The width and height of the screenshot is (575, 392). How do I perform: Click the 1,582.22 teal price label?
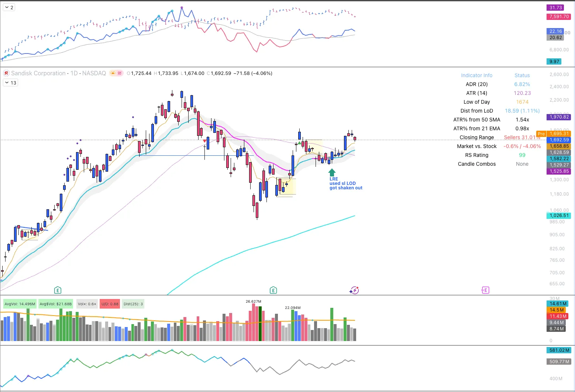[x=559, y=159]
